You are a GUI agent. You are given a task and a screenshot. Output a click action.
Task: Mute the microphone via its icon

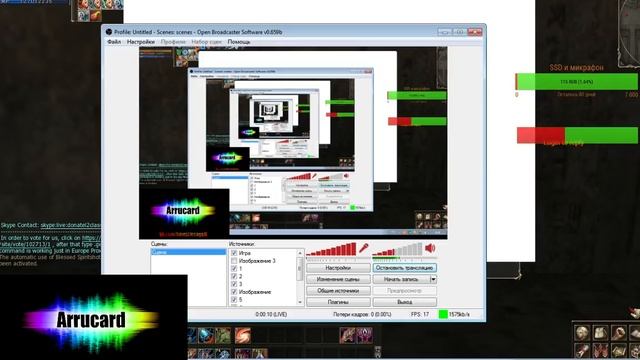coord(363,248)
